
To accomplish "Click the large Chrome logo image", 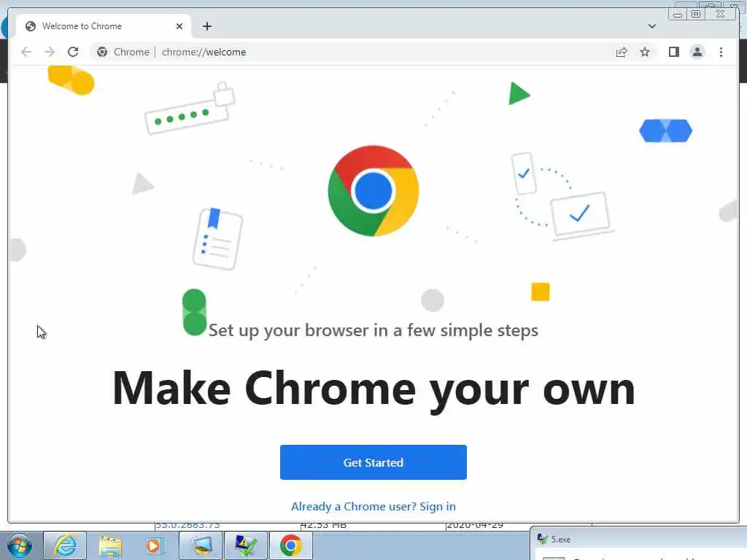I will [x=373, y=190].
